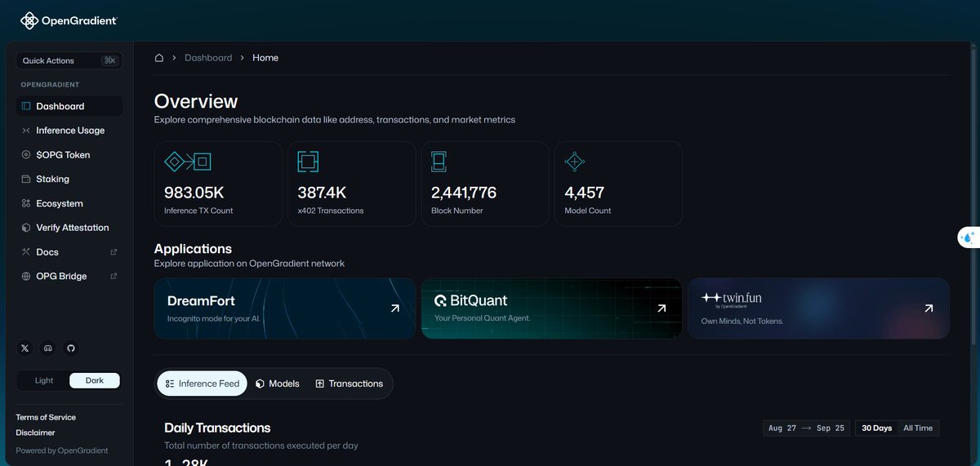The height and width of the screenshot is (466, 980).
Task: Click the arrow icon on DreamFort card
Action: click(395, 308)
